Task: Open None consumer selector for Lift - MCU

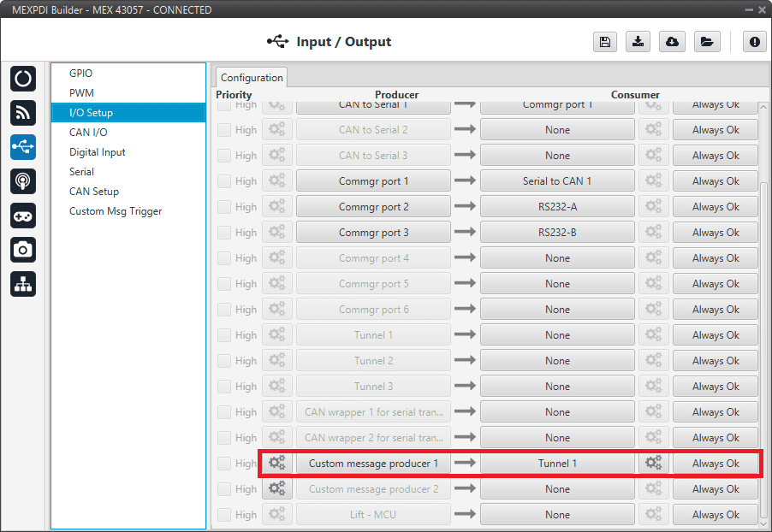Action: (557, 514)
